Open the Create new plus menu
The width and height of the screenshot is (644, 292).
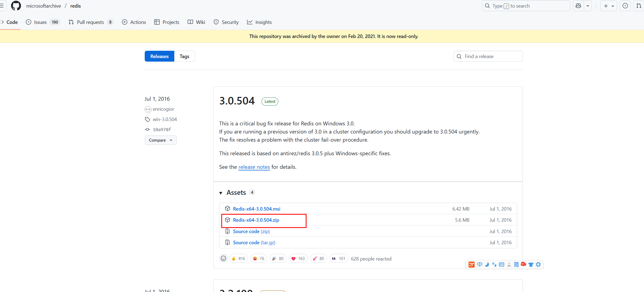[609, 6]
